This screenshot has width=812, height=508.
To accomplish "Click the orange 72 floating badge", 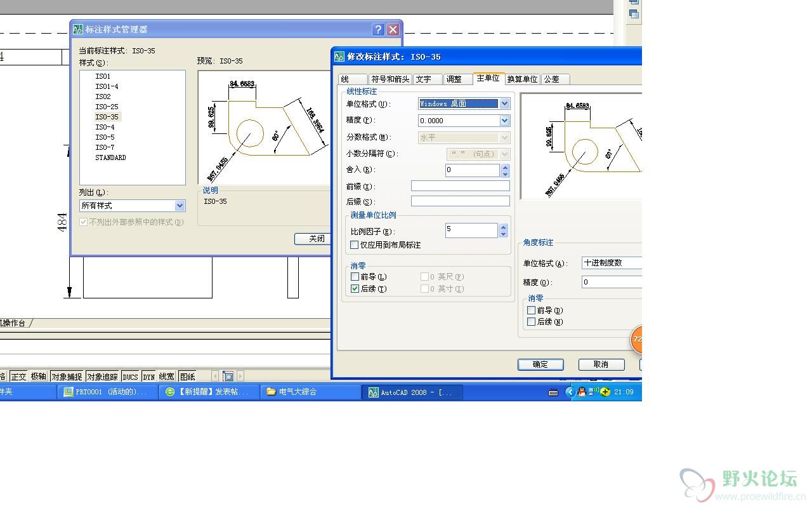I will [636, 339].
